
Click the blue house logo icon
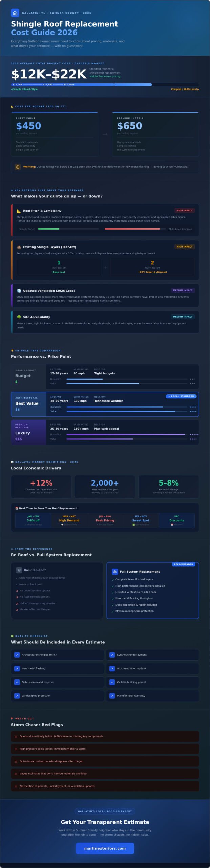(15, 13)
